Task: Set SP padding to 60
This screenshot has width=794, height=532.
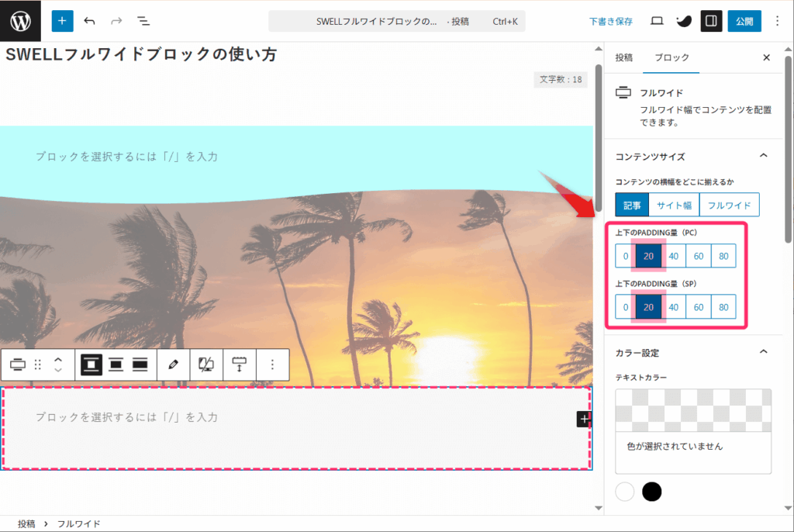Action: click(x=699, y=307)
